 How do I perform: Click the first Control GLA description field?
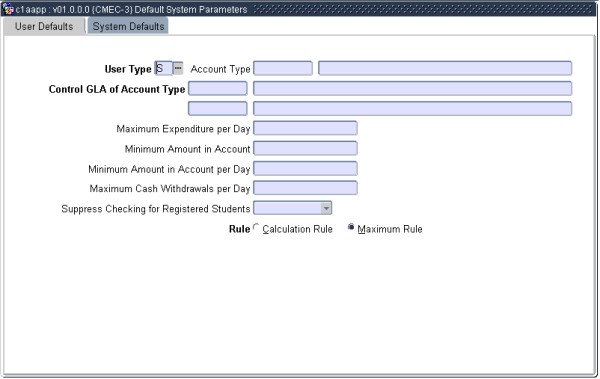(412, 88)
